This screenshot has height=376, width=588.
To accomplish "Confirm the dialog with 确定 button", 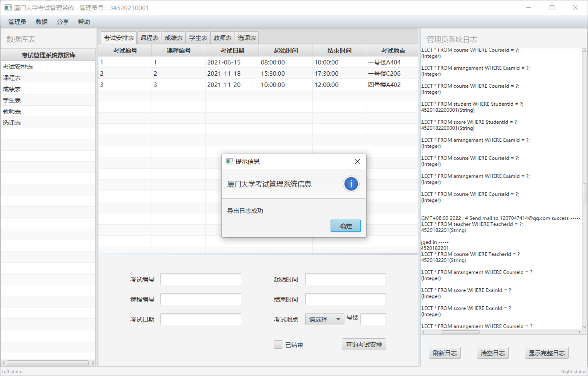I will (x=346, y=226).
